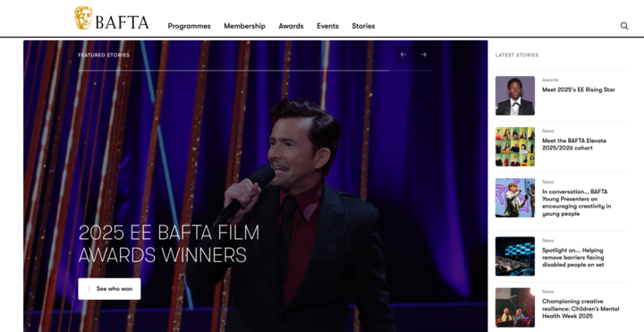Open the Awards menu

pos(292,26)
